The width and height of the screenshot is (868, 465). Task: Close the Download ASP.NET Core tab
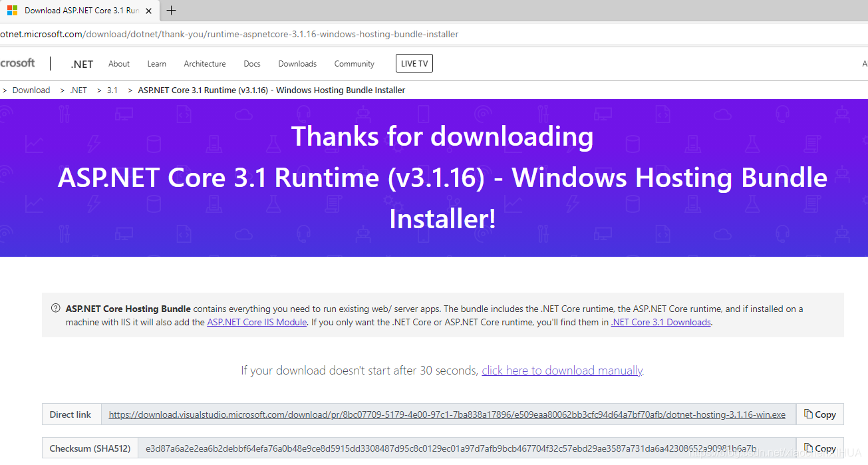(x=148, y=11)
